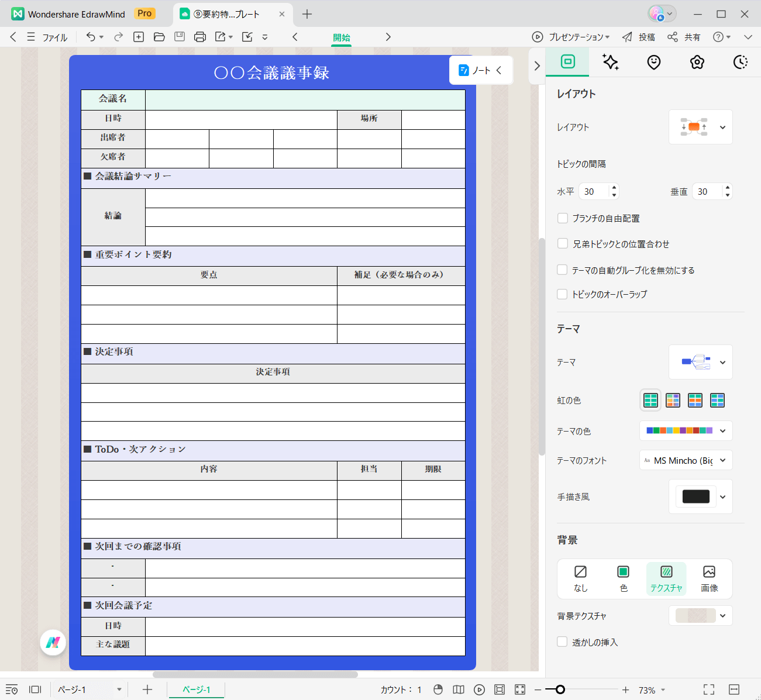Open the レイアウト dropdown selector
761x700 pixels.
(x=700, y=127)
